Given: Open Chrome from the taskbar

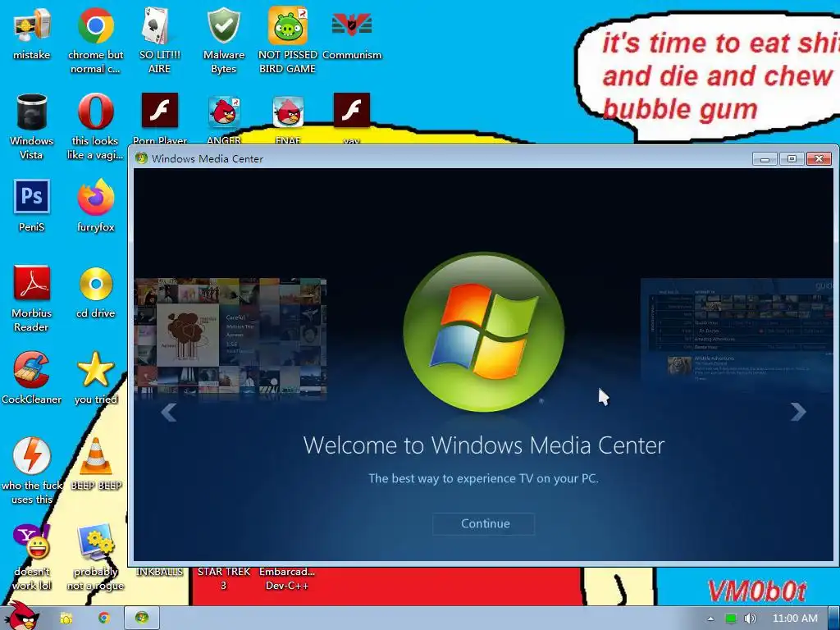Looking at the screenshot, I should click(103, 619).
